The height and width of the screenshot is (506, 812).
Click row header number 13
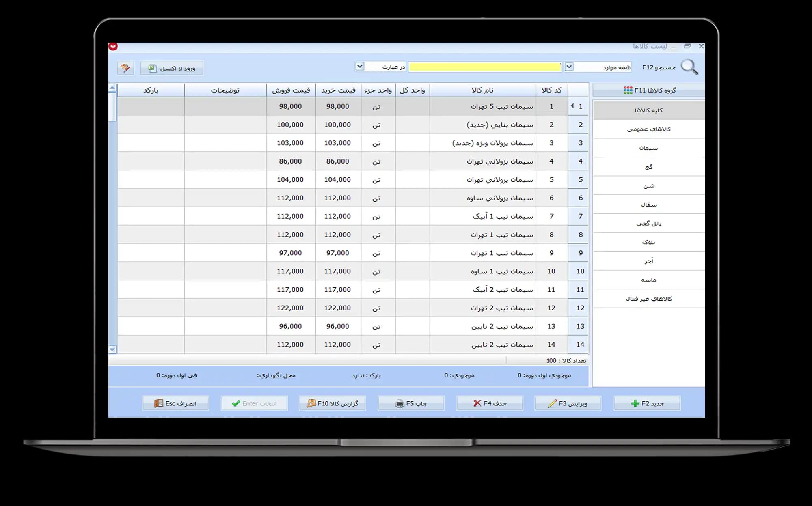click(x=579, y=326)
